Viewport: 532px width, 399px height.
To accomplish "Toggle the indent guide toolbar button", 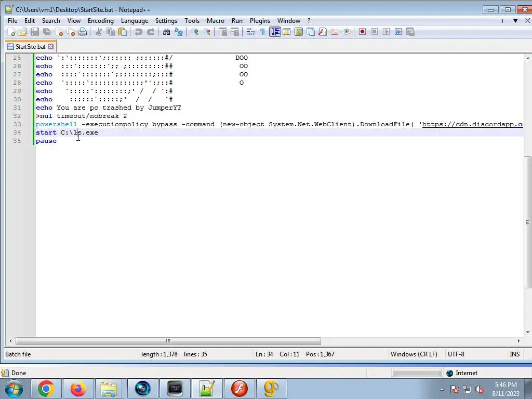I will click(x=275, y=32).
